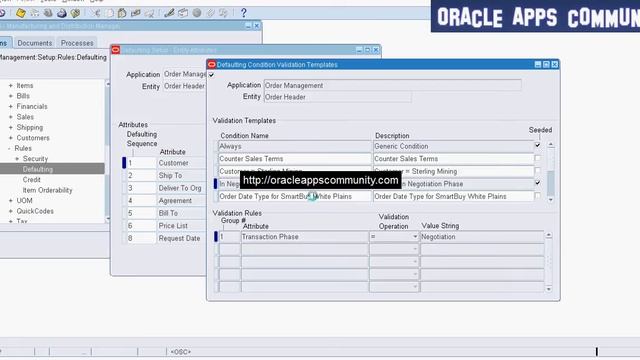Screen dimensions: 640x360
Task: Click Oracle icon of Defaulting Condition Validation Templates window
Action: pos(211,64)
